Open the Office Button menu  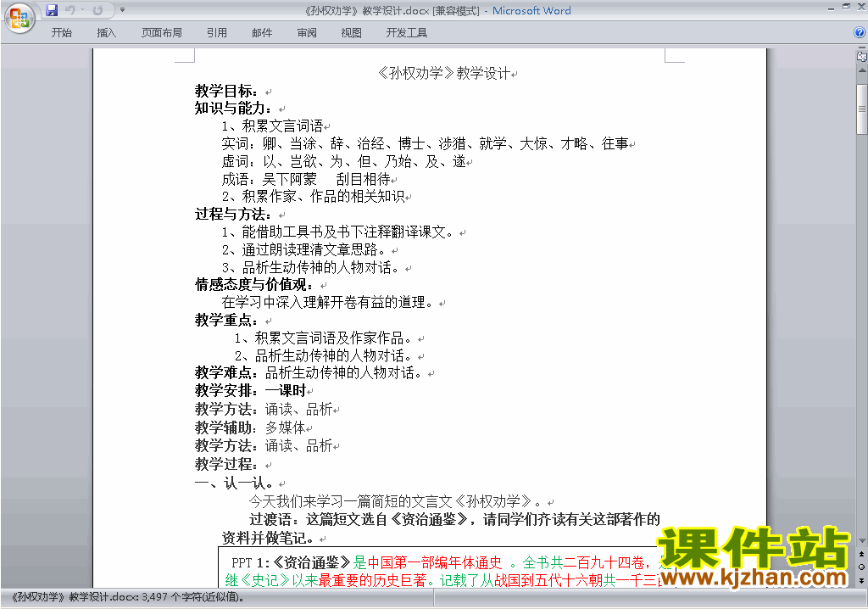(x=19, y=18)
